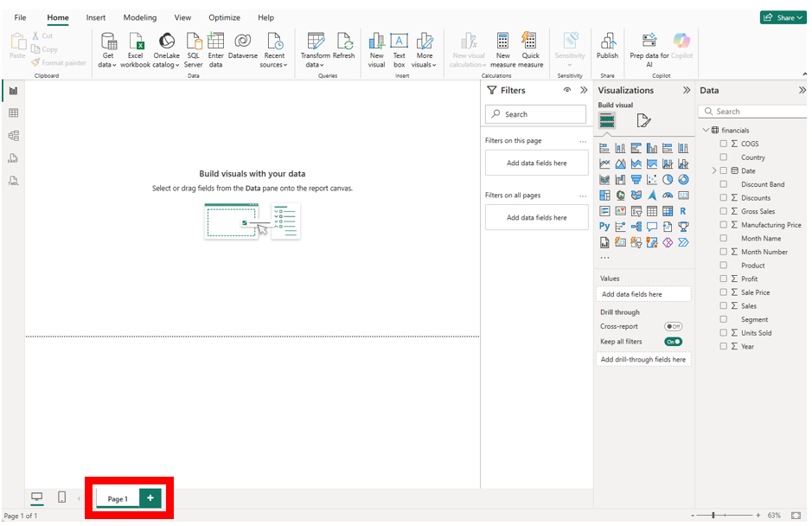Click the Filters search box
Screen dimensions: 812x526
(x=535, y=114)
